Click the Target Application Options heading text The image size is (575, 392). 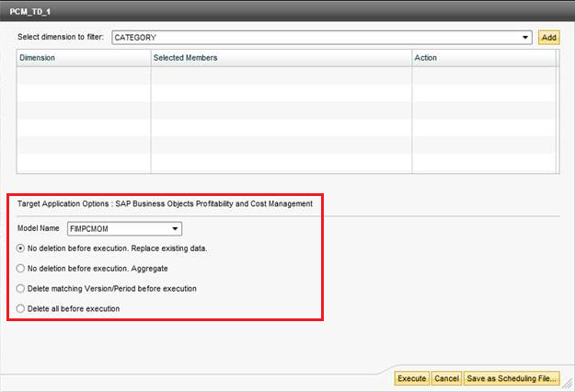click(x=165, y=204)
